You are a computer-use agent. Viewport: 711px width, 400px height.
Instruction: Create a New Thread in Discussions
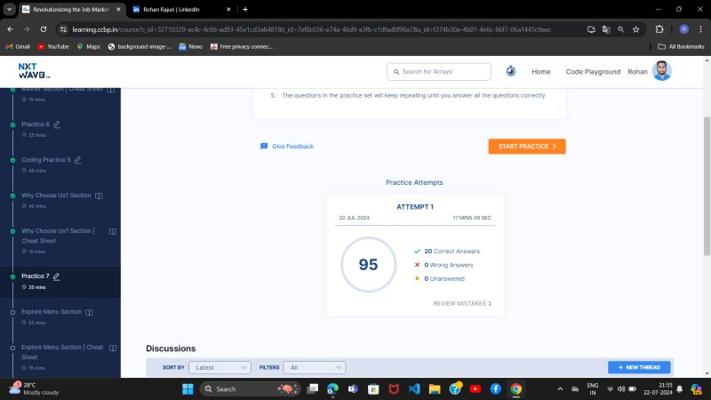click(639, 367)
